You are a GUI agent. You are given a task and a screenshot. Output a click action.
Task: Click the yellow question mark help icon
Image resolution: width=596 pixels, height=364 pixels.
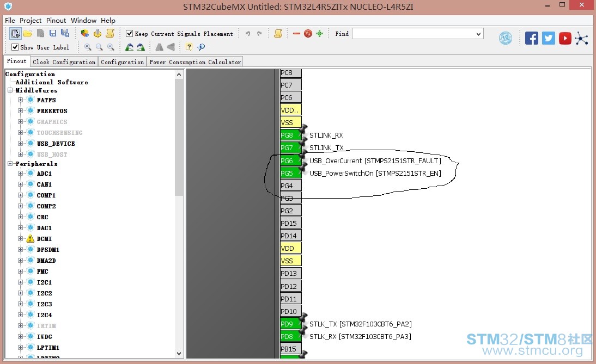coord(189,47)
